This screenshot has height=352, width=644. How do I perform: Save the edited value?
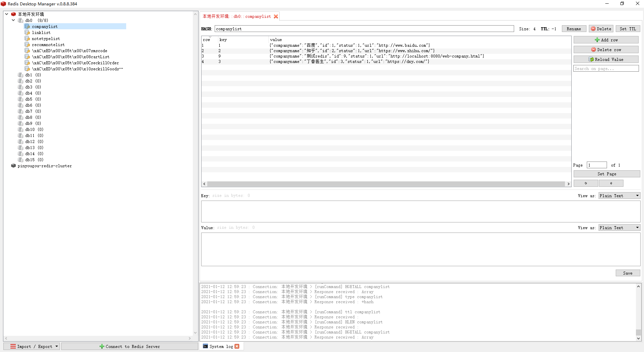(628, 273)
